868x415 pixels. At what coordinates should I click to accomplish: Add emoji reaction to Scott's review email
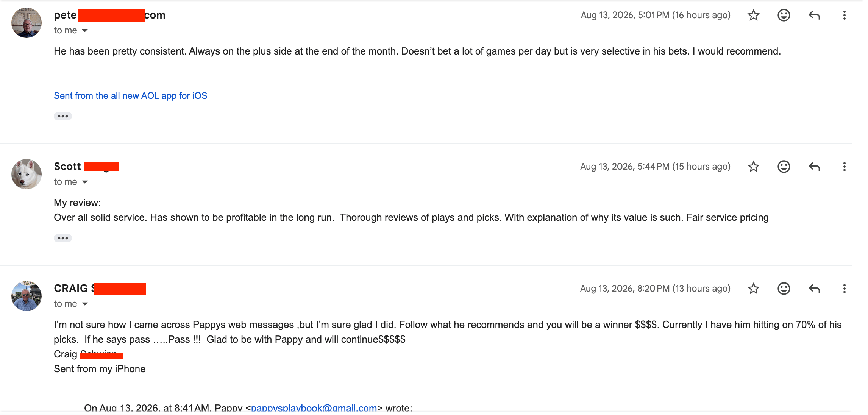pos(784,167)
